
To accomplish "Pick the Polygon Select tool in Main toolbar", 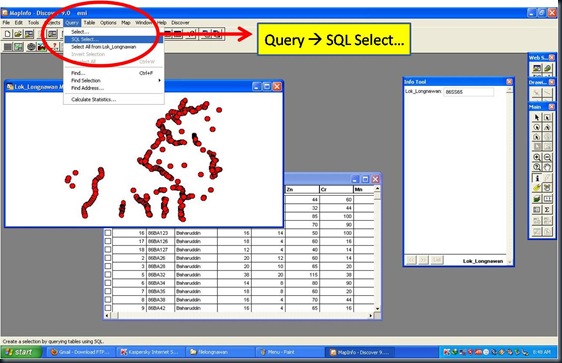I will click(x=547, y=127).
